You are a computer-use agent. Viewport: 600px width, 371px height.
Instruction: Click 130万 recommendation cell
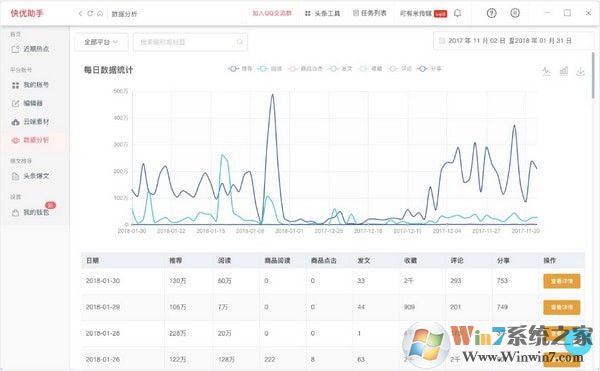178,281
